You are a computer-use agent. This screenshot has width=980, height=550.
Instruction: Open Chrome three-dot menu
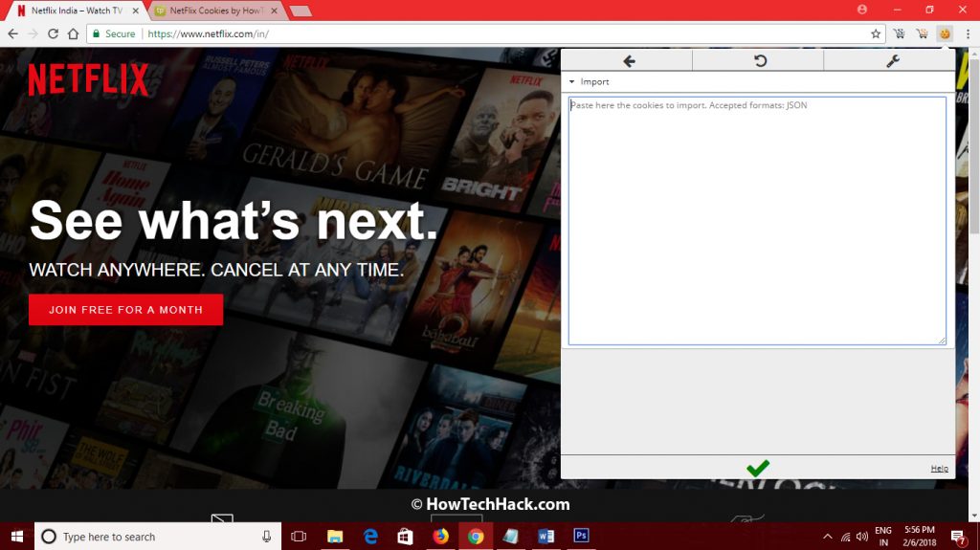(968, 33)
